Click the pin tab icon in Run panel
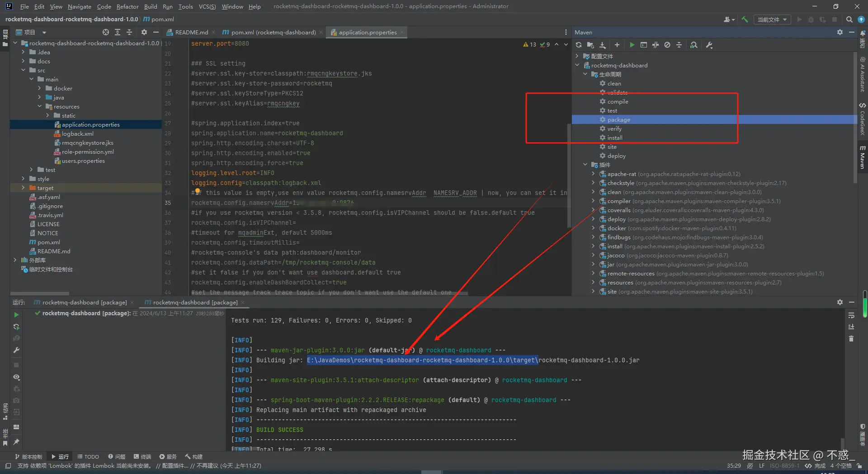 click(16, 442)
